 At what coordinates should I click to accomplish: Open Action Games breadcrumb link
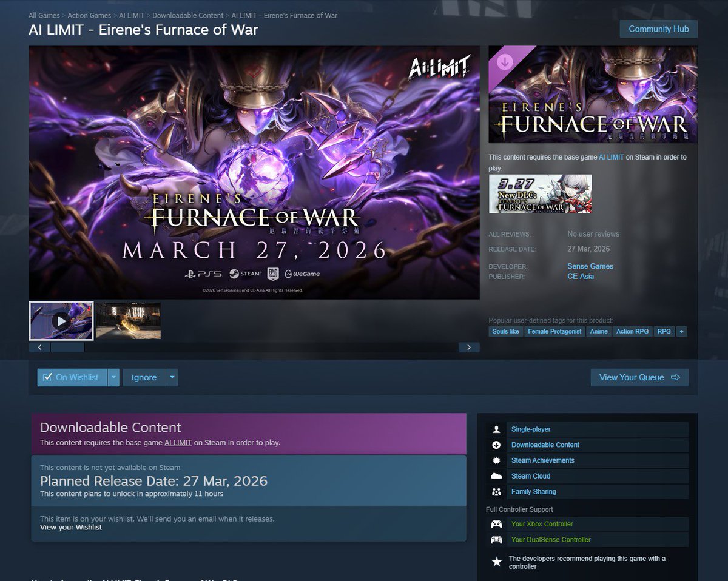pos(89,15)
